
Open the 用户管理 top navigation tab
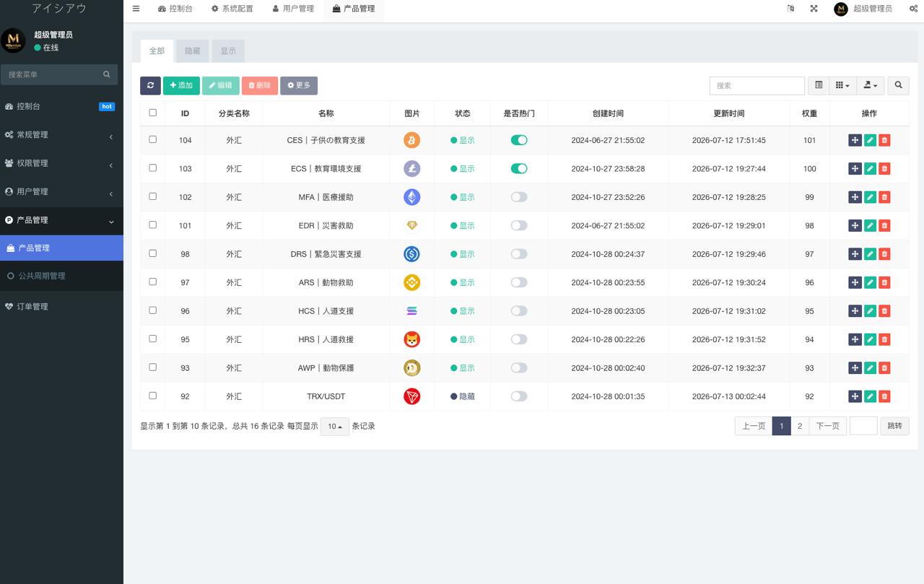[293, 9]
